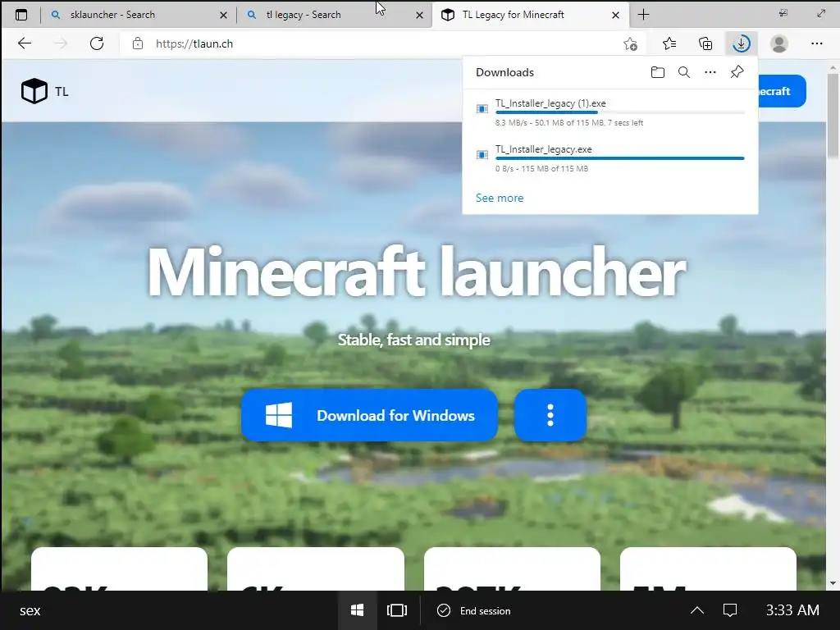Click the Minecraft launcher heading

416,272
